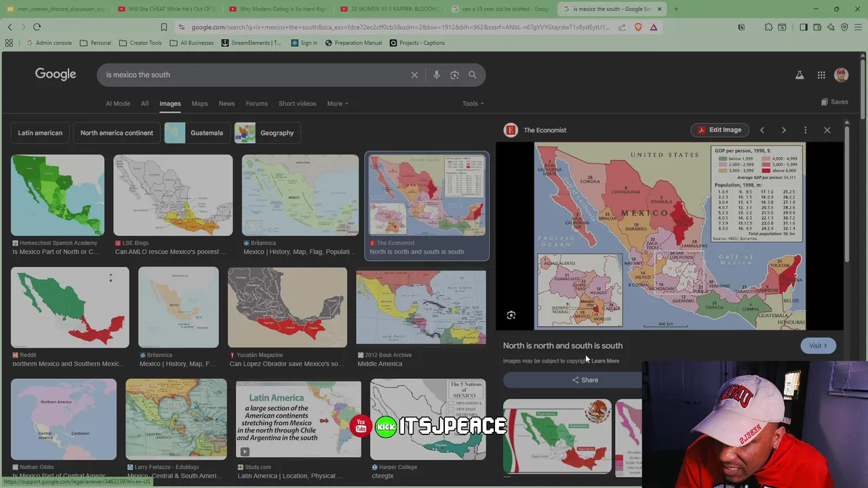Open the Creator Tools bookmark folder

(140, 43)
